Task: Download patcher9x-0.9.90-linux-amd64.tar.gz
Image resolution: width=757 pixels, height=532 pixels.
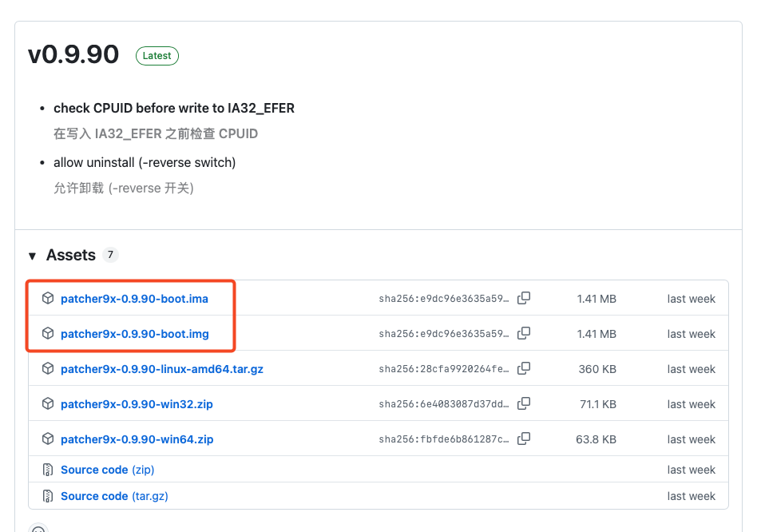Action: coord(161,369)
